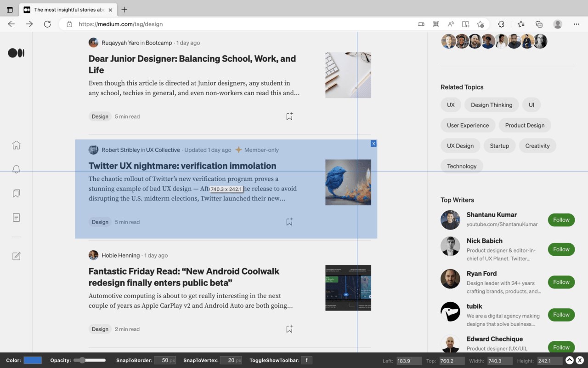Save the Twitter UX nightmare article
Image resolution: width=588 pixels, height=368 pixels.
pyautogui.click(x=289, y=222)
